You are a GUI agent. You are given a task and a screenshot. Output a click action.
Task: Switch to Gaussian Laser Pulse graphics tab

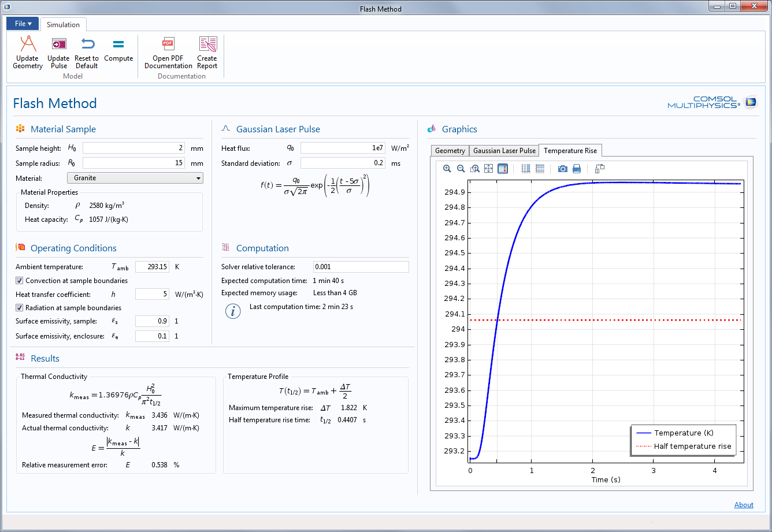[x=504, y=151]
